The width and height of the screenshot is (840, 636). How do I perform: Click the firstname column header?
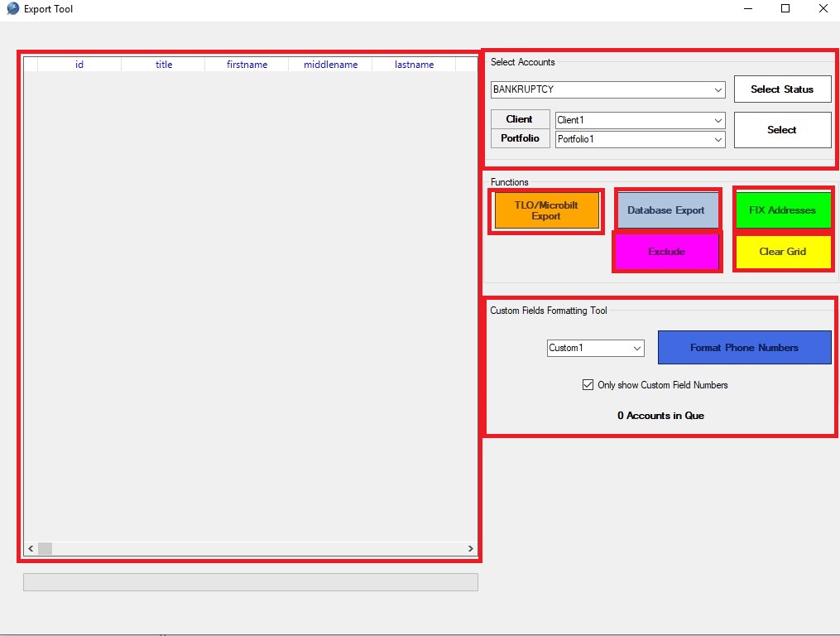[x=246, y=64]
